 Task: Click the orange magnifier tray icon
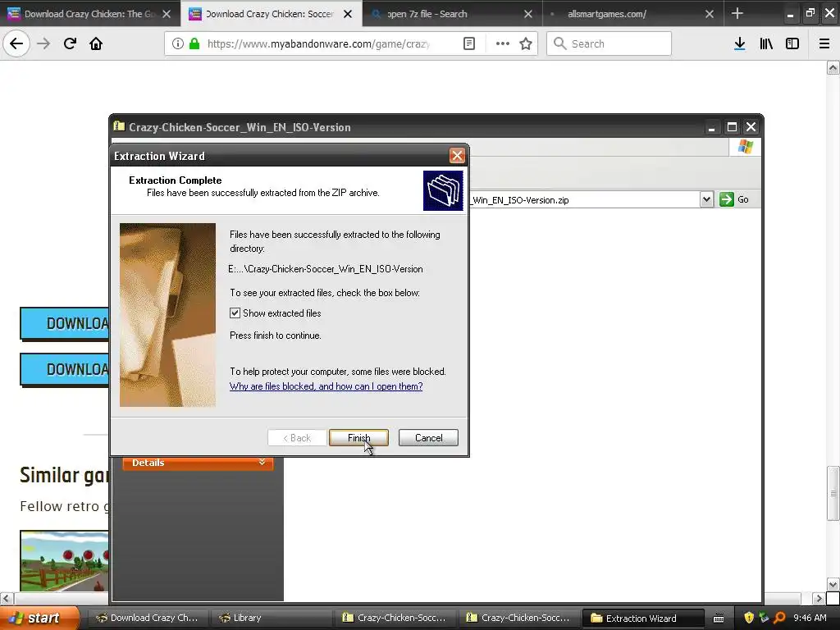coord(779,618)
